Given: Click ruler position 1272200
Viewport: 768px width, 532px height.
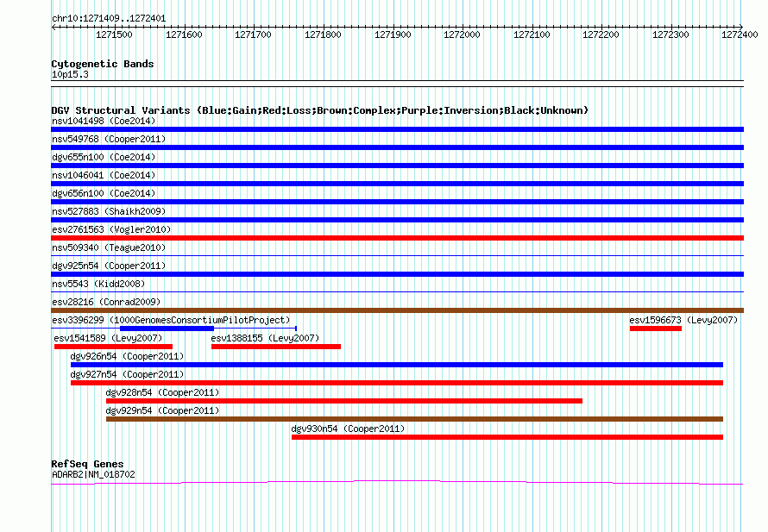Looking at the screenshot, I should pyautogui.click(x=601, y=34).
